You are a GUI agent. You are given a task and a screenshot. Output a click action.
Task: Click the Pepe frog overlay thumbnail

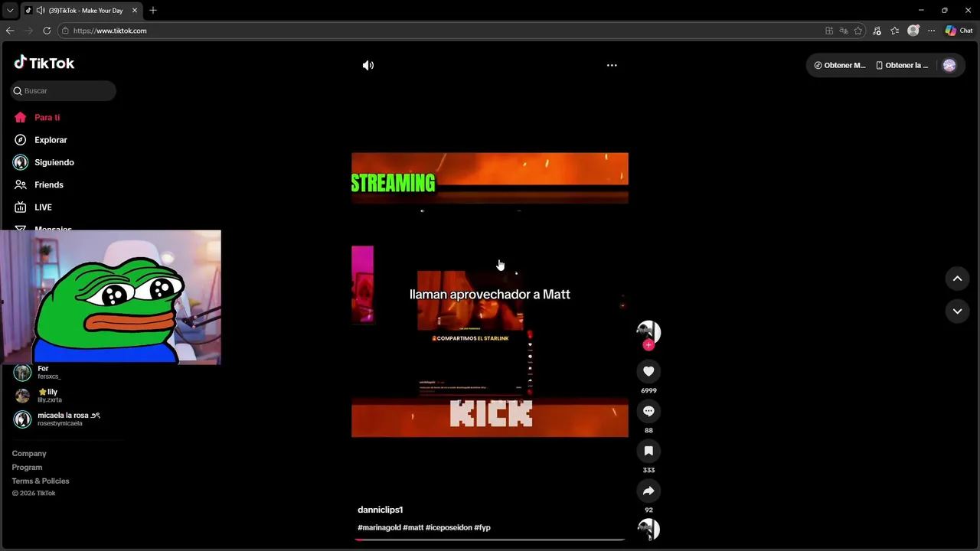(x=110, y=297)
